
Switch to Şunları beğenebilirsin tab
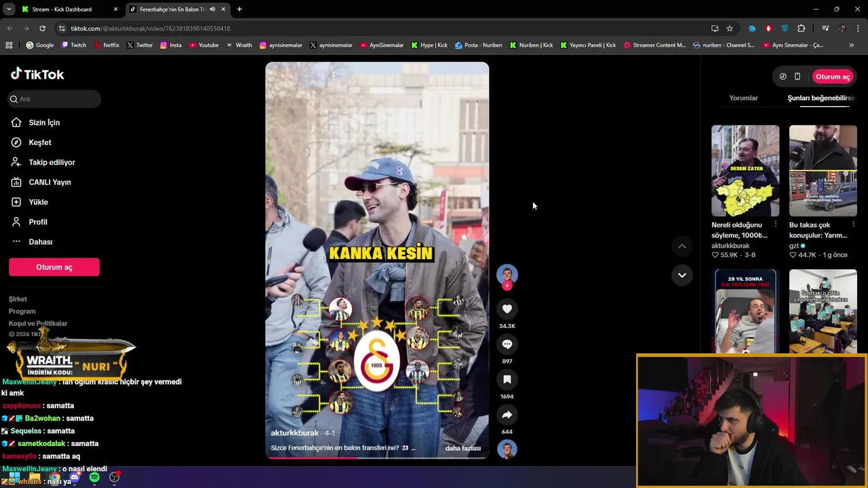[821, 98]
